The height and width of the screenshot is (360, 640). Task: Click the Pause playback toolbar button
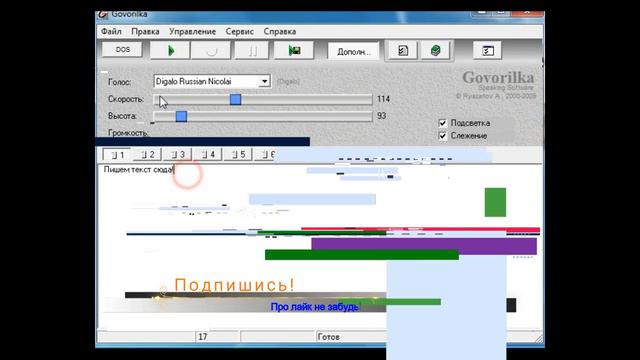tap(252, 51)
